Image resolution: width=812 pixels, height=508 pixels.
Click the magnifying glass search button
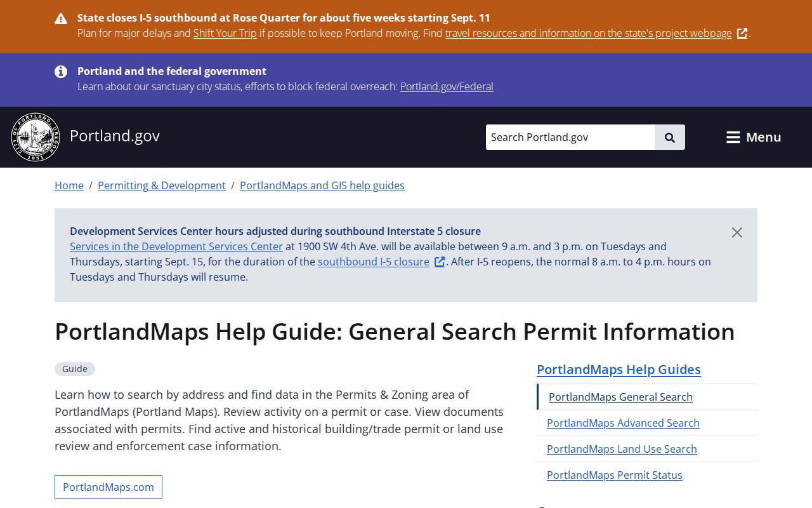pyautogui.click(x=670, y=137)
